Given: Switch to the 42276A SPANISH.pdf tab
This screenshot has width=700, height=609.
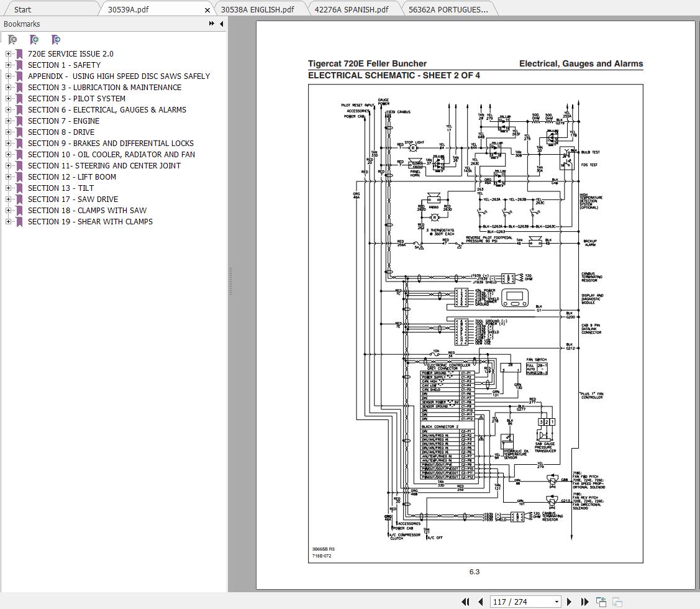Looking at the screenshot, I should pos(352,9).
